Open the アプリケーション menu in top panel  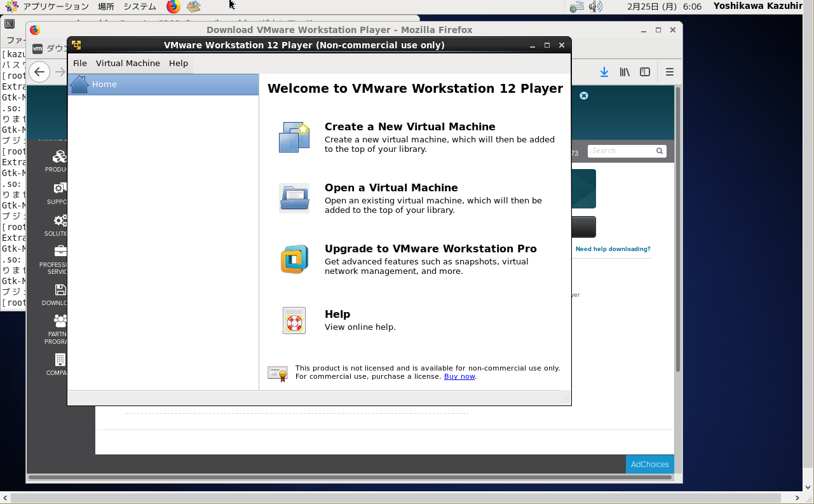coord(55,6)
